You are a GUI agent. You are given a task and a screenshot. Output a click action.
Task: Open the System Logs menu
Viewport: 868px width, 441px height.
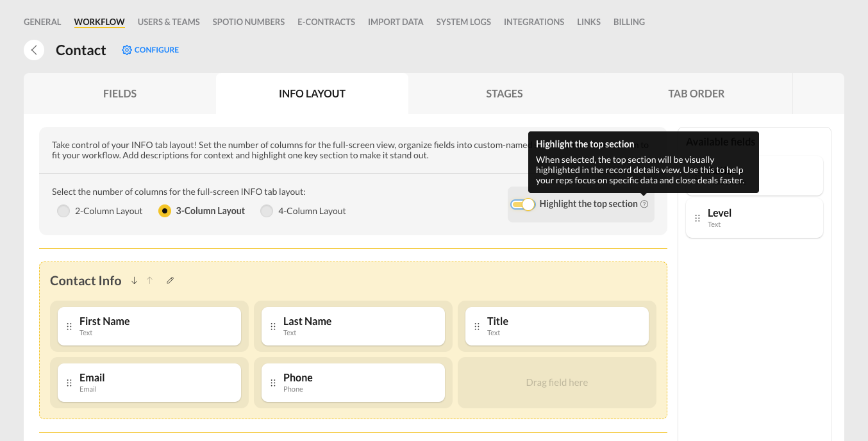(463, 22)
